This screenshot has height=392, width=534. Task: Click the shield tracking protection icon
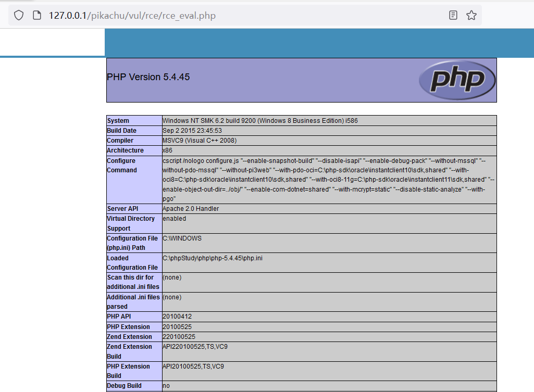point(19,15)
